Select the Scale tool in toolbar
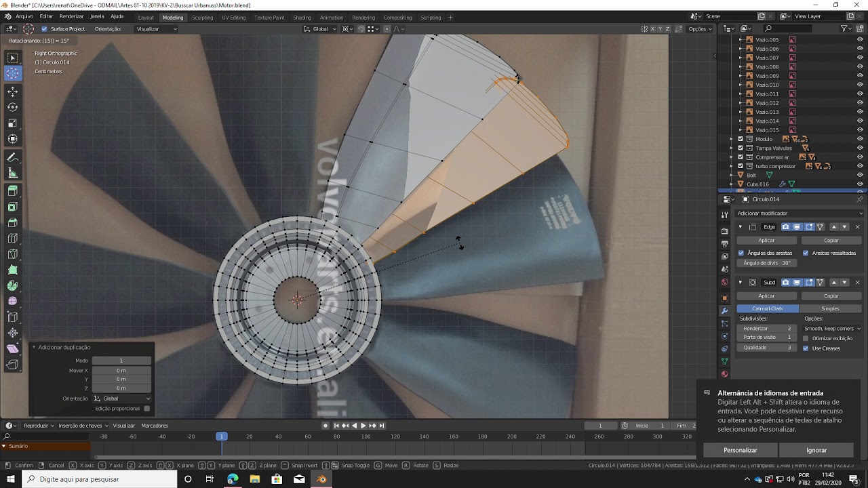 [x=13, y=123]
